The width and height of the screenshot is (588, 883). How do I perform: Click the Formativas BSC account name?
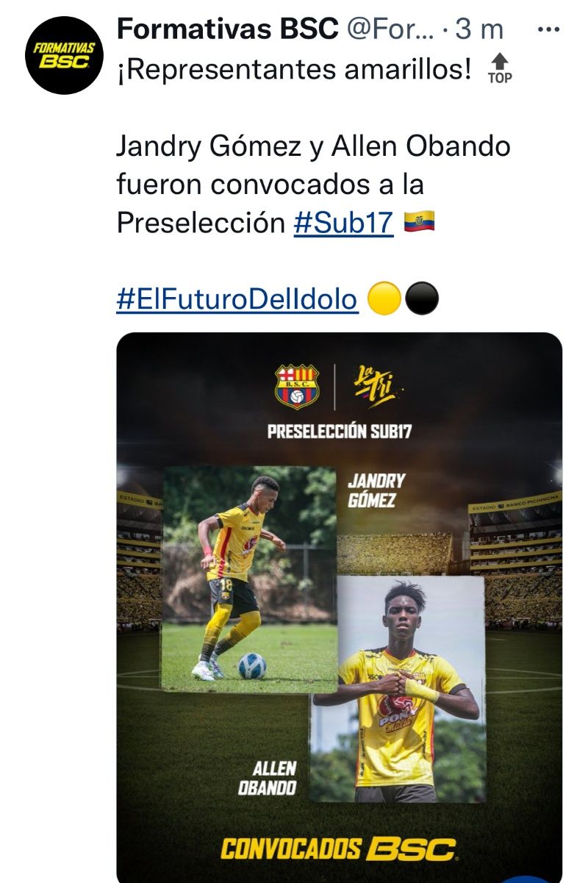(x=227, y=29)
